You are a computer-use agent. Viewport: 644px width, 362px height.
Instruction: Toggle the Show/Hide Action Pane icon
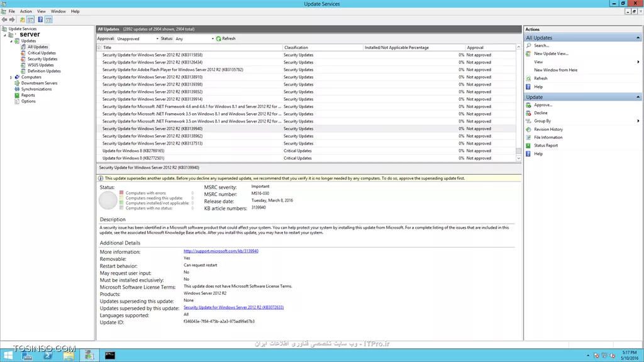click(x=48, y=19)
